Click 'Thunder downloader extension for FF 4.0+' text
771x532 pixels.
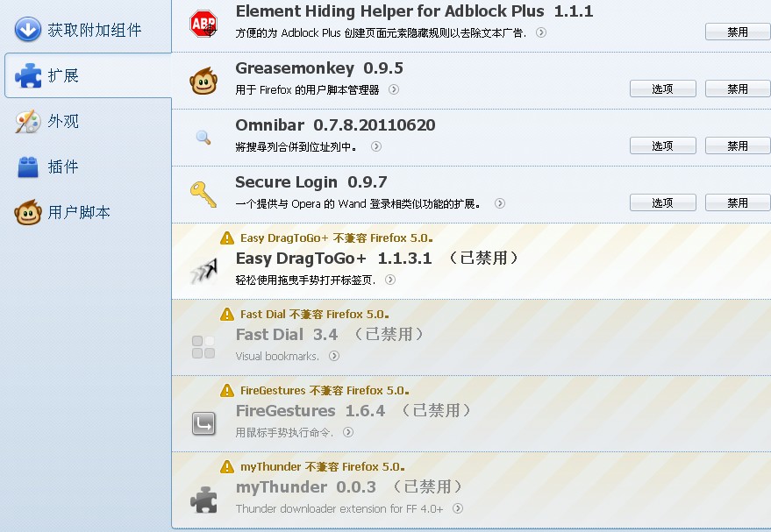339,509
